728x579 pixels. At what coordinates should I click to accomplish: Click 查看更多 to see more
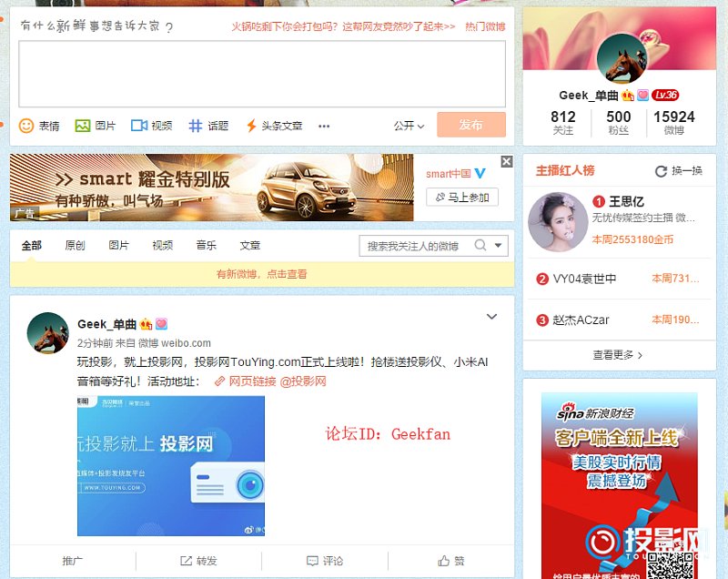pyautogui.click(x=618, y=355)
